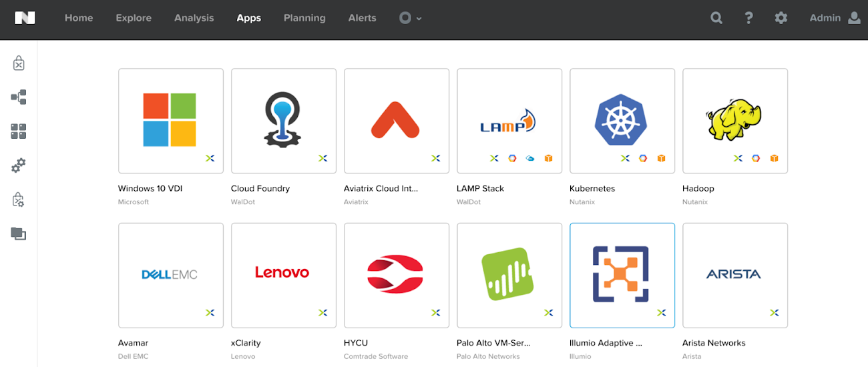Image resolution: width=868 pixels, height=367 pixels.
Task: Click the Nutanix X icon on Palo Alto tile
Action: [549, 312]
